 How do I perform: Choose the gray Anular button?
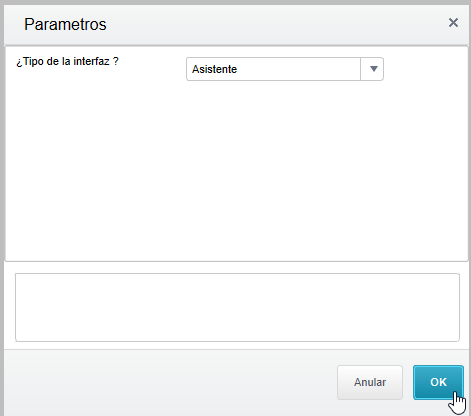tap(370, 382)
